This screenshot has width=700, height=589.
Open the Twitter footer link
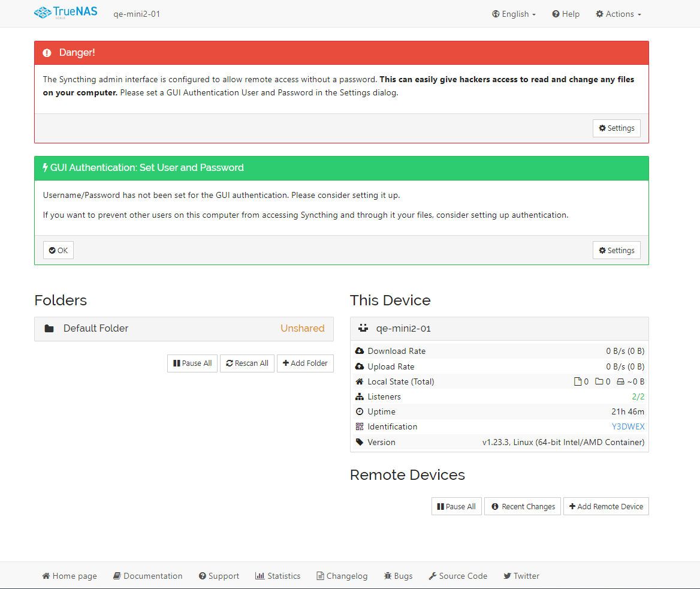[x=521, y=576]
